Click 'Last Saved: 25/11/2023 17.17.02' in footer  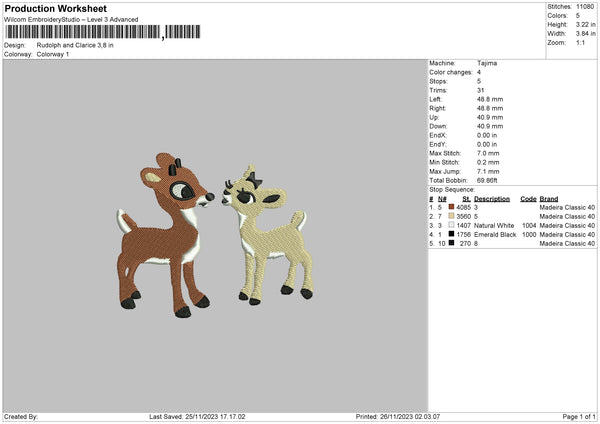197,416
